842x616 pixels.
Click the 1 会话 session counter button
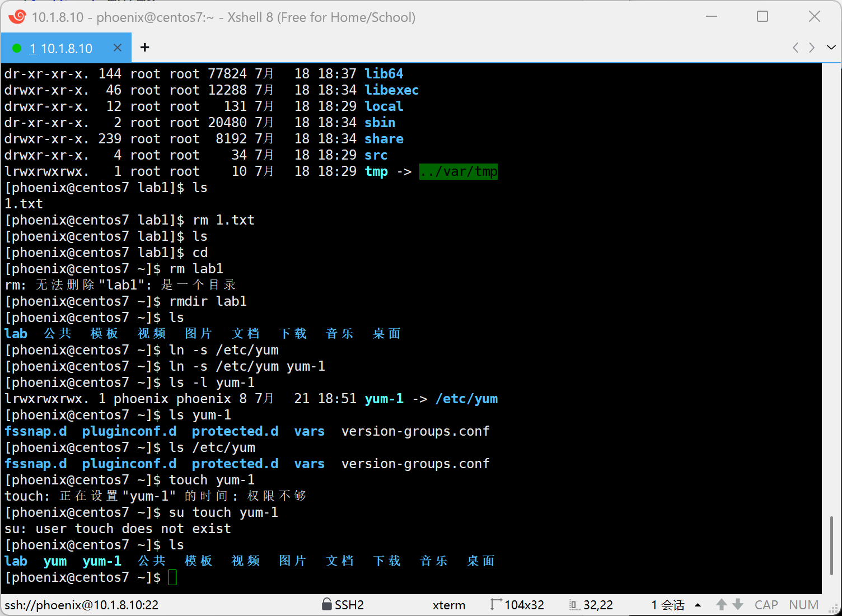[667, 605]
